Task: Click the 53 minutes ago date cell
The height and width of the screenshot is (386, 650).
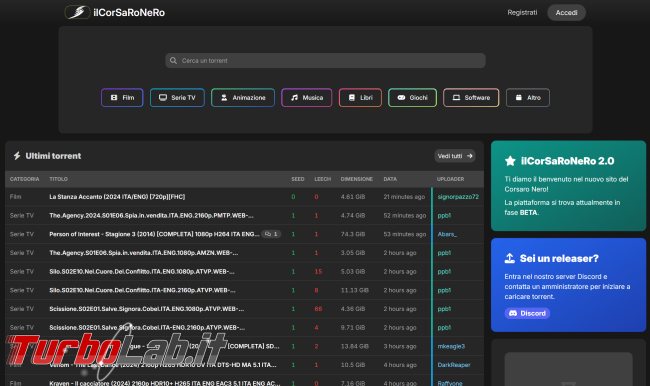Action: pos(405,234)
